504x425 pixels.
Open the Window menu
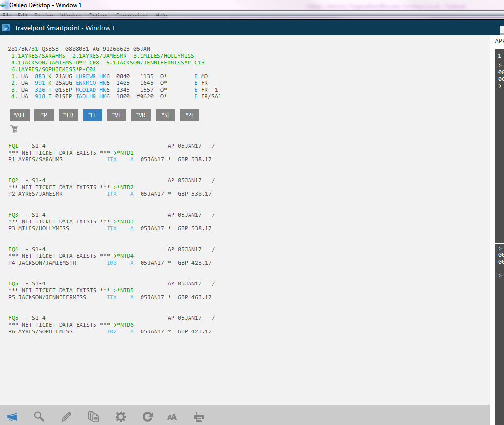[x=71, y=15]
